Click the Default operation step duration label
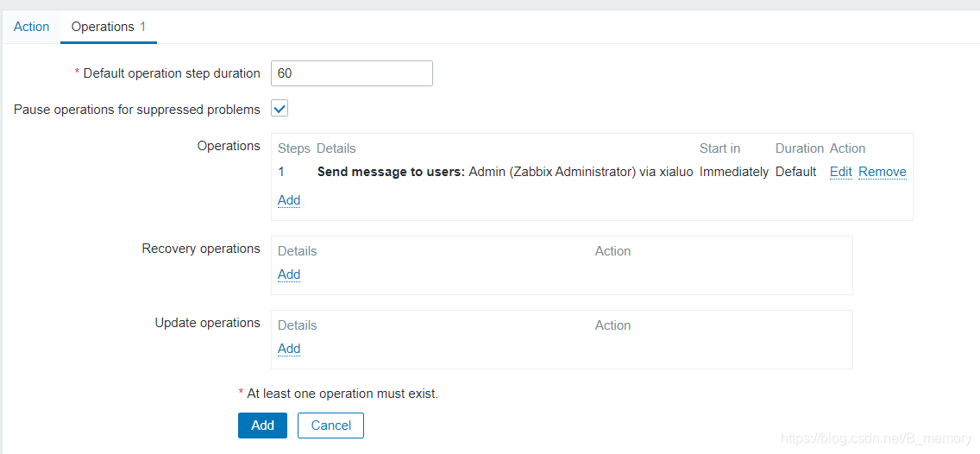Screen dimensions: 980x454 (x=172, y=73)
